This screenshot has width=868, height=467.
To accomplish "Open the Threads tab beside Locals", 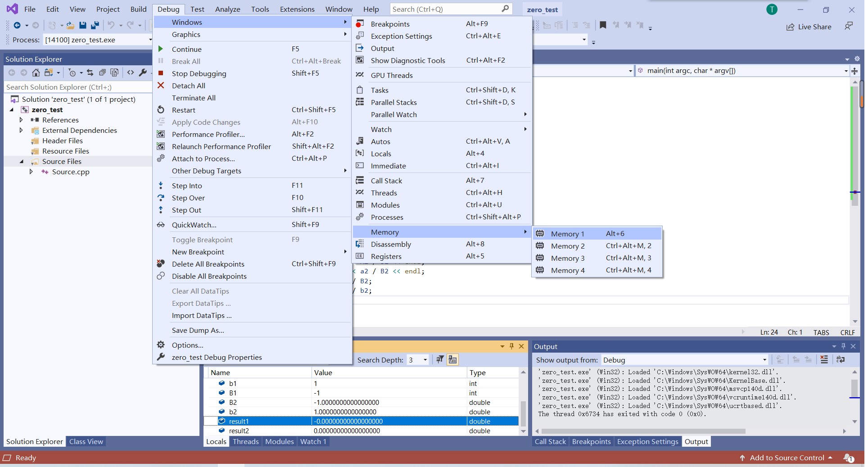I will pyautogui.click(x=245, y=442).
